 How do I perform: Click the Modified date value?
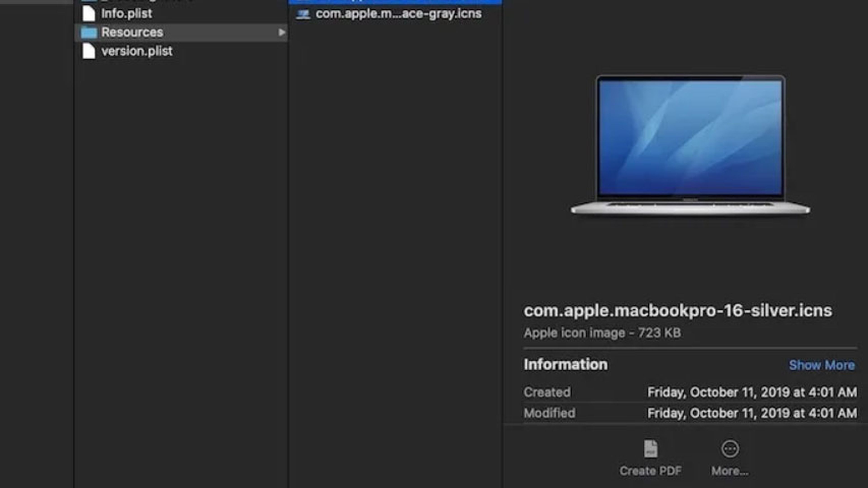pos(752,413)
